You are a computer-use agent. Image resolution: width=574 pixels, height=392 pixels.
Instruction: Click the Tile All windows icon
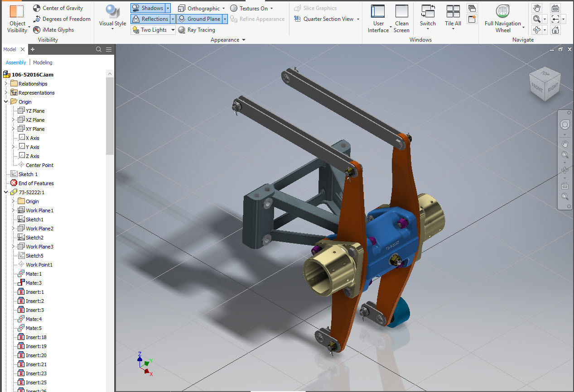pos(453,12)
